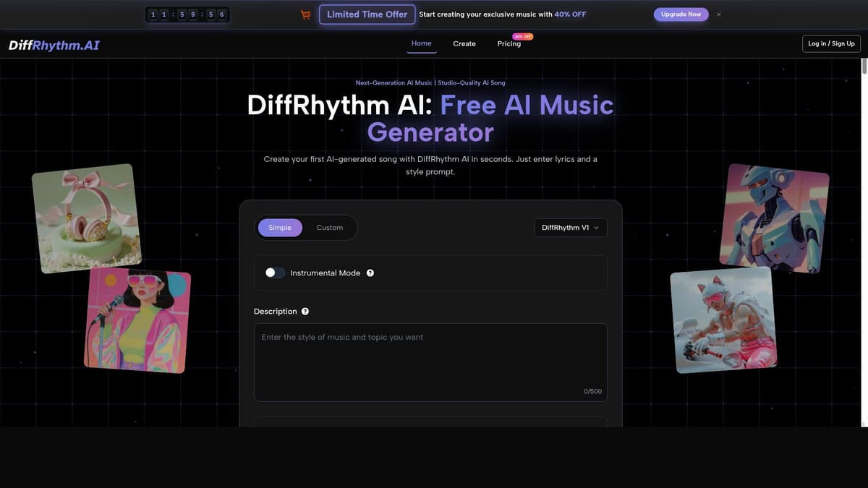Click the Description help icon
Screen dimensions: 868x488
(x=305, y=312)
